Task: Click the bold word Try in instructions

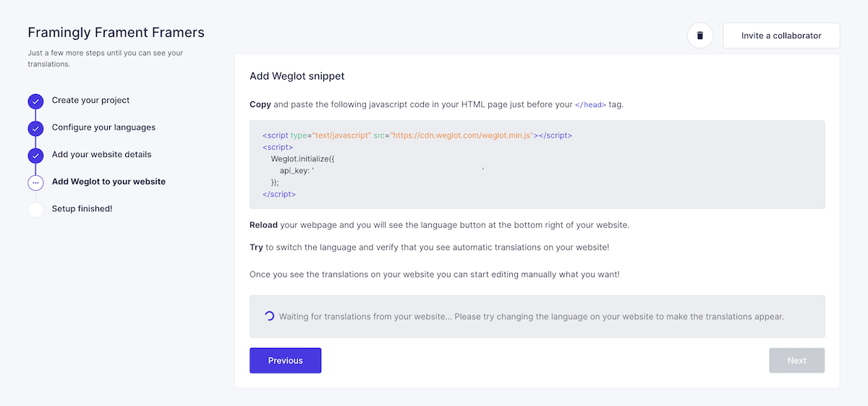Action: point(256,247)
